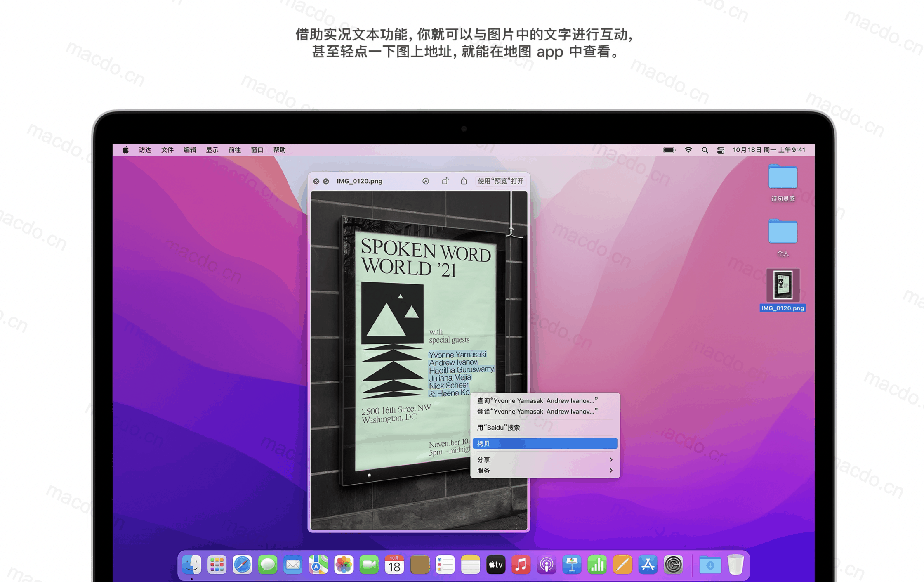The height and width of the screenshot is (582, 924).
Task: Open Messages from the Dock
Action: point(268,565)
